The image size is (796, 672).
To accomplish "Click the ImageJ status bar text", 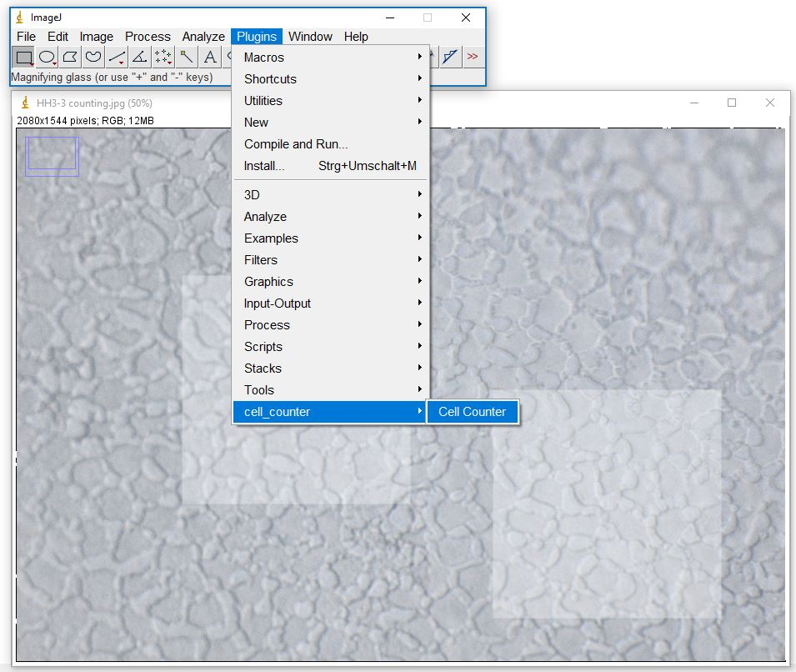I will pos(112,78).
